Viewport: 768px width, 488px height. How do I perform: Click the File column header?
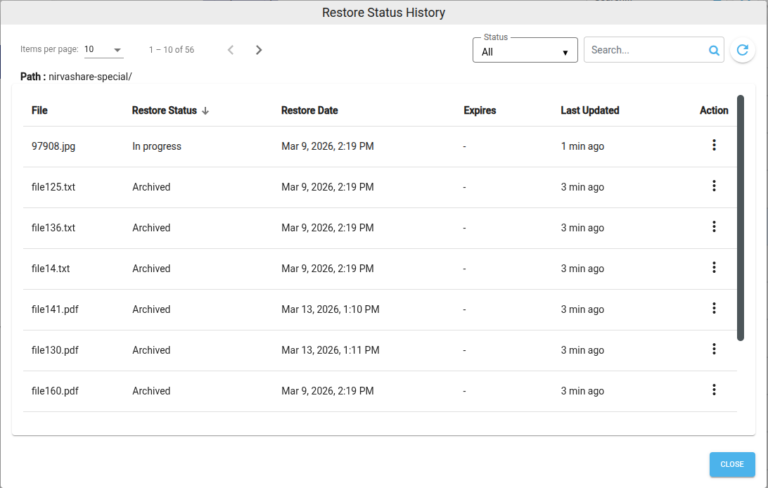(40, 111)
